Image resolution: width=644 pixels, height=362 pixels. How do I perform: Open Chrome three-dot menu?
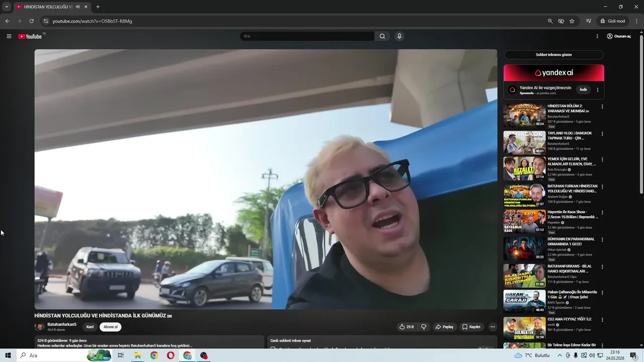(x=636, y=21)
